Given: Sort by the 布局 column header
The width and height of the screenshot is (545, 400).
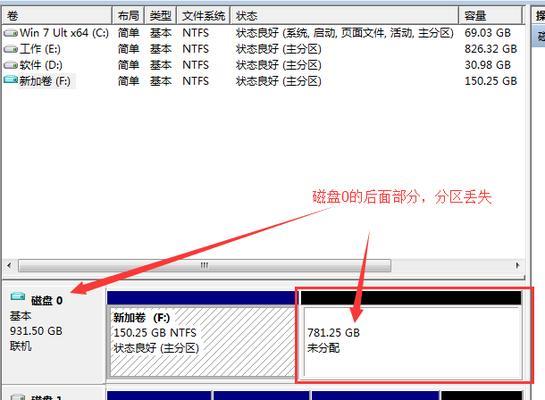Looking at the screenshot, I should (128, 16).
